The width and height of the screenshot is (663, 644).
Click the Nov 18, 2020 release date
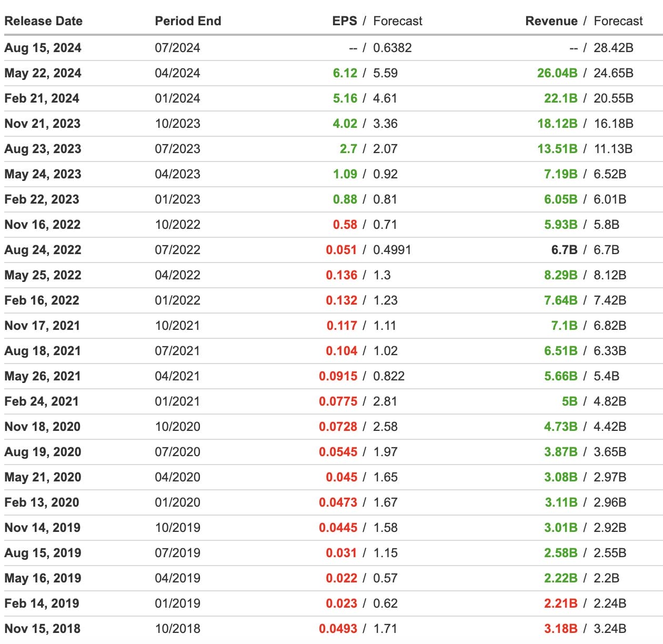[42, 427]
